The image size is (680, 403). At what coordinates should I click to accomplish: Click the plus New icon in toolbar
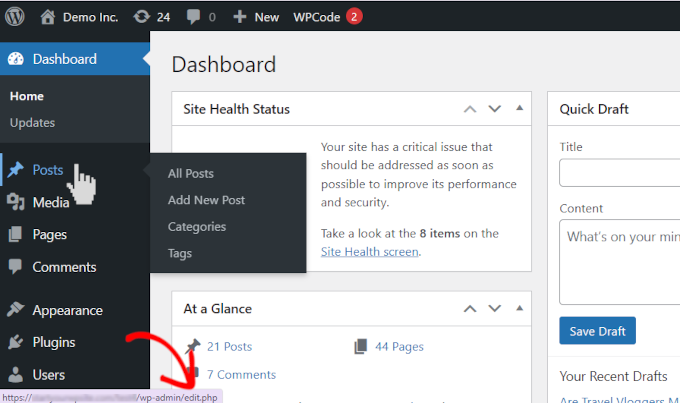click(240, 17)
